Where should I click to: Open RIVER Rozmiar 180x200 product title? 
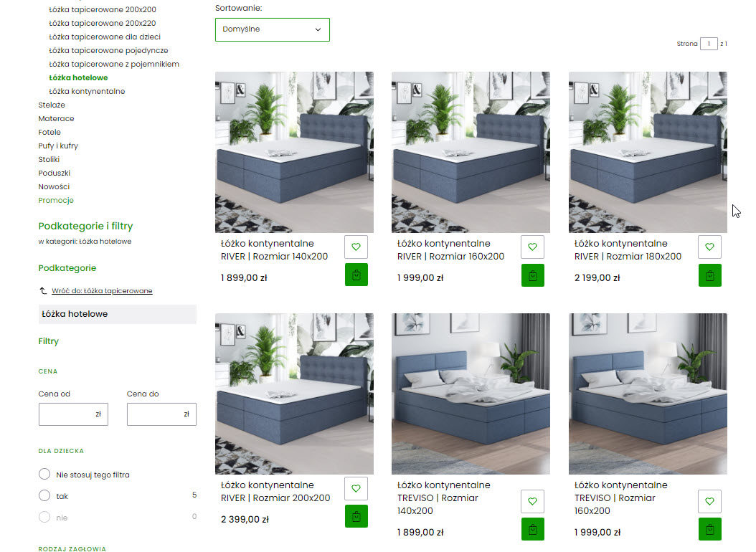tap(628, 250)
